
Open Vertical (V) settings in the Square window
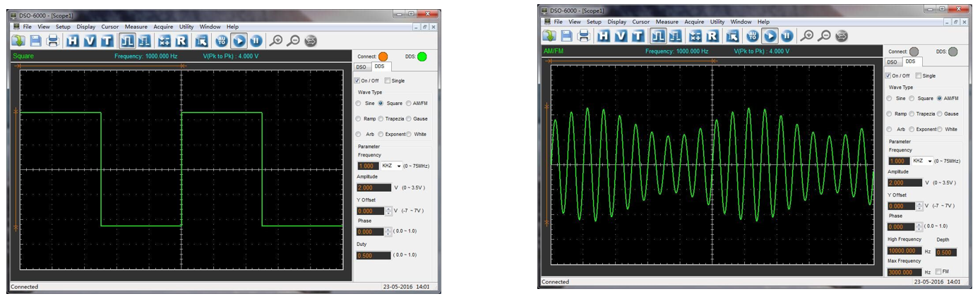90,41
